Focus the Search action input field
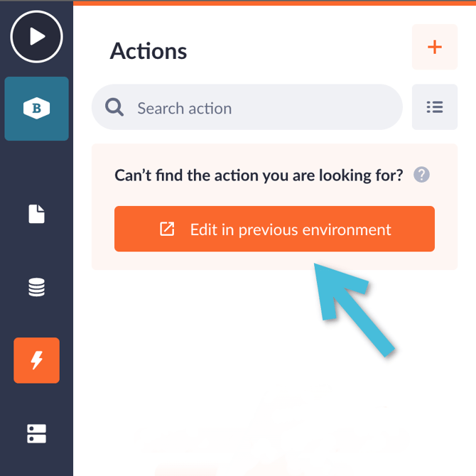Viewport: 476px width, 476px height. [256, 108]
